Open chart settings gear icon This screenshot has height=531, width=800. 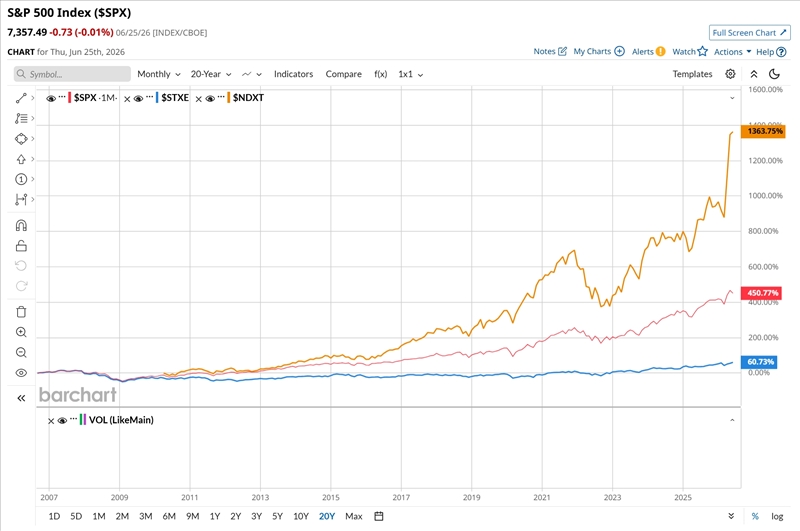tap(730, 74)
